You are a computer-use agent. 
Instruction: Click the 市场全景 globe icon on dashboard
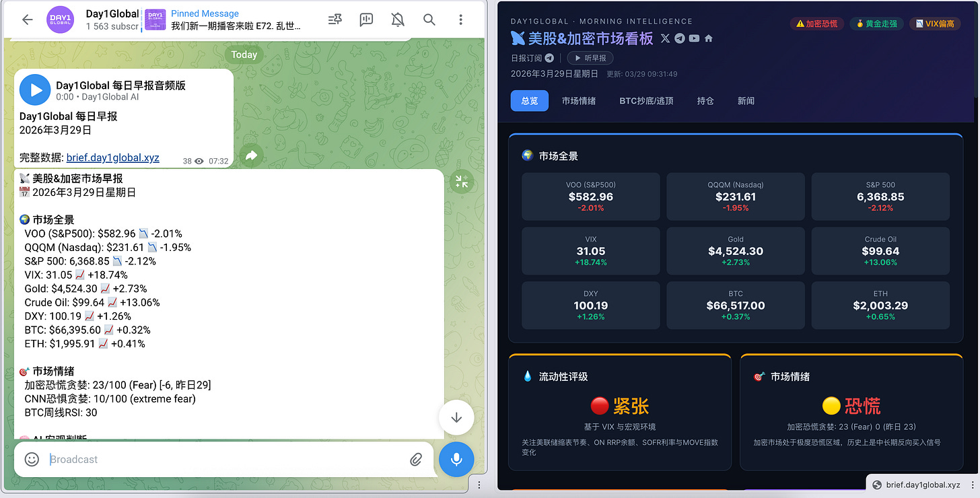(x=528, y=155)
